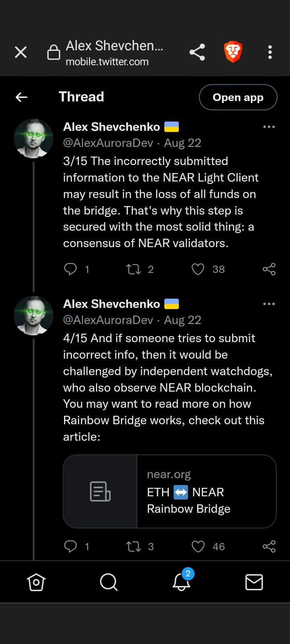
Task: Open more options on the 3/15 tweet
Action: tap(269, 127)
